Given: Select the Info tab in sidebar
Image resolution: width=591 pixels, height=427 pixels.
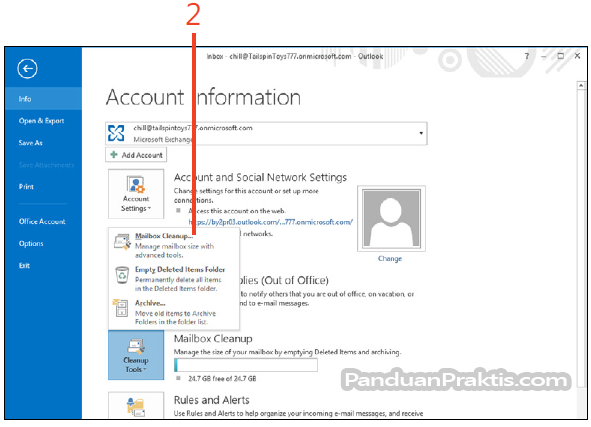Looking at the screenshot, I should pos(43,99).
